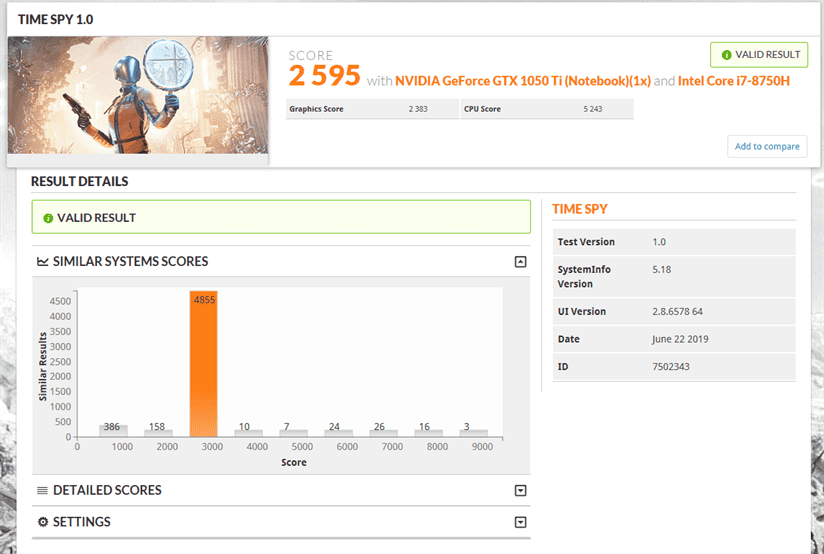Click the DETAILED SCORES header text
This screenshot has height=554, width=824.
107,490
